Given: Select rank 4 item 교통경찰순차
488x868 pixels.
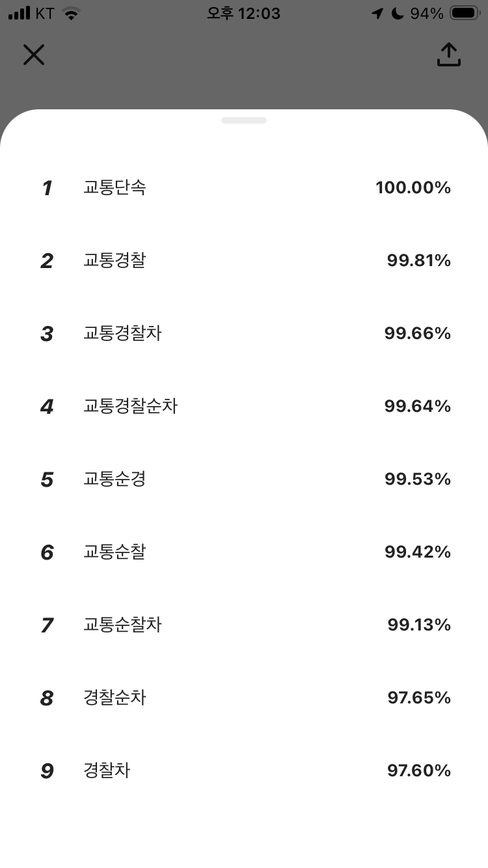Looking at the screenshot, I should (244, 407).
